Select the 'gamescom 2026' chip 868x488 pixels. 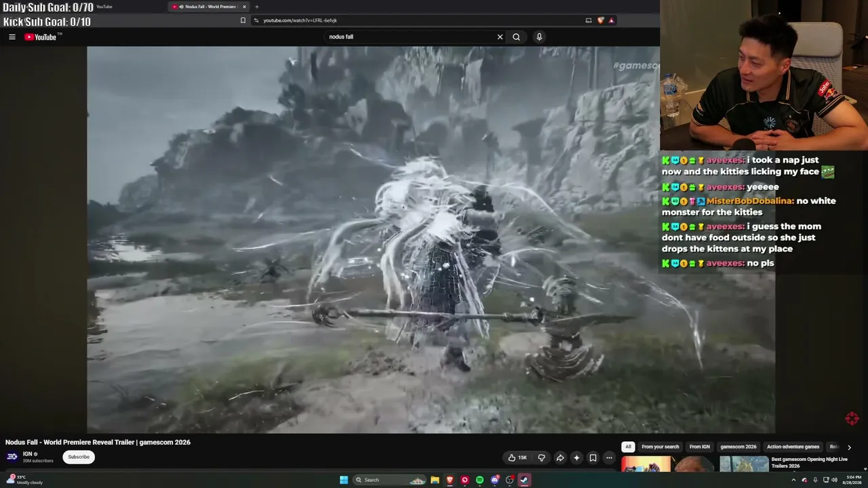pos(738,447)
